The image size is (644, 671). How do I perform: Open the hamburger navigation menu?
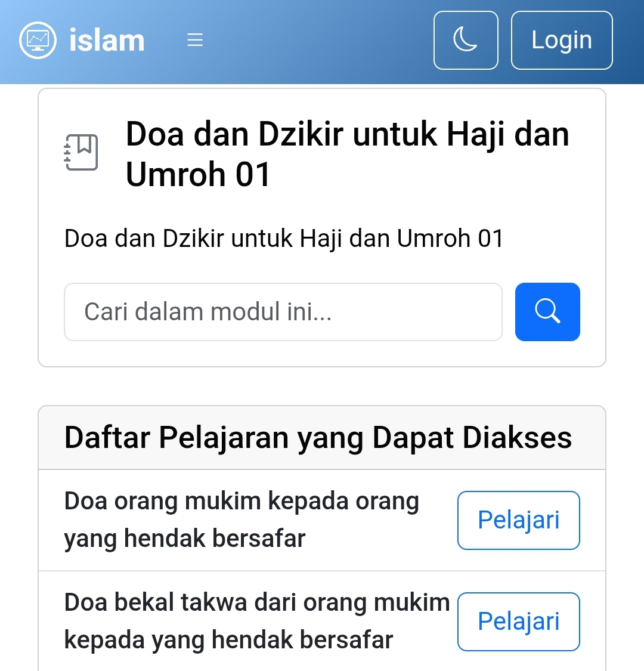coord(195,40)
